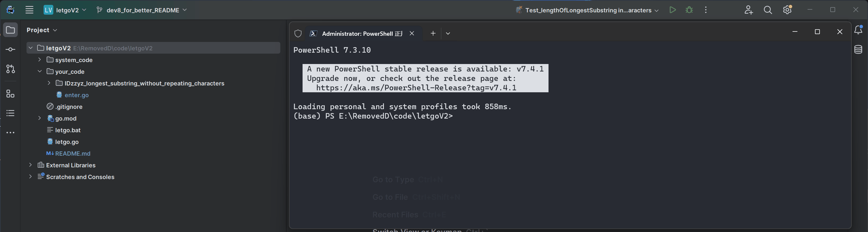The width and height of the screenshot is (868, 232).
Task: Click the GoLand application logo
Action: tap(10, 10)
